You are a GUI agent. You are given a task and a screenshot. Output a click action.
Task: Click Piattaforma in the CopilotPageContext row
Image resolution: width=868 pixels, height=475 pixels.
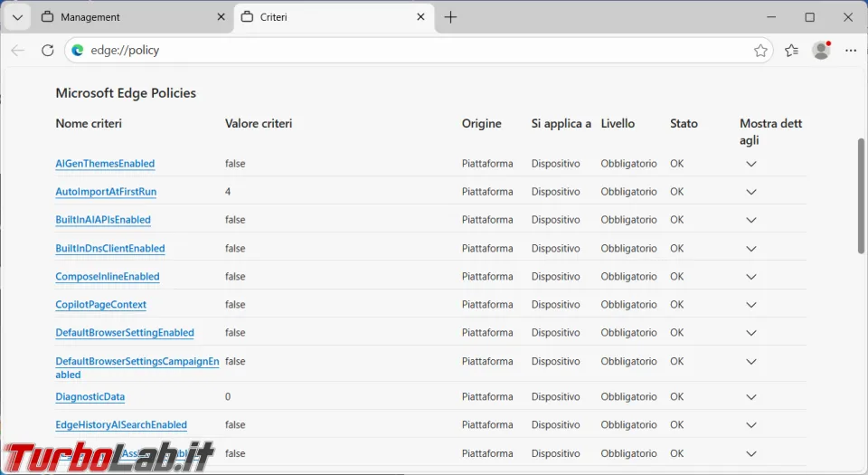(487, 305)
